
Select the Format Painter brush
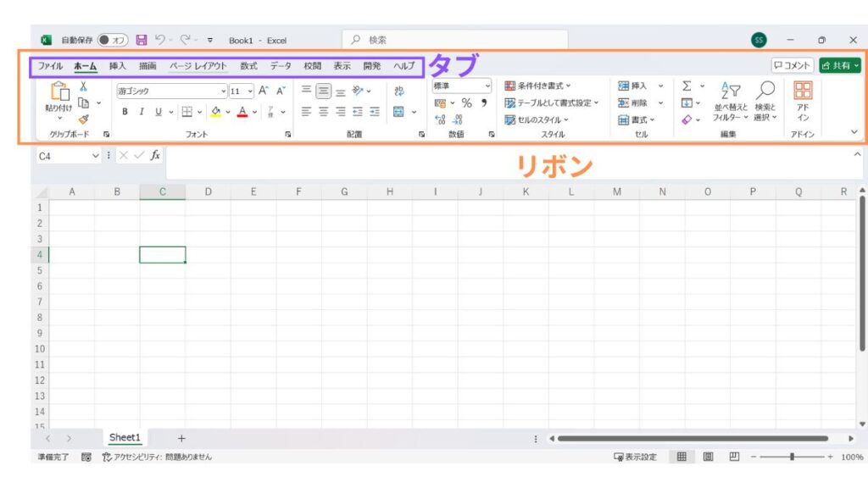click(x=84, y=119)
